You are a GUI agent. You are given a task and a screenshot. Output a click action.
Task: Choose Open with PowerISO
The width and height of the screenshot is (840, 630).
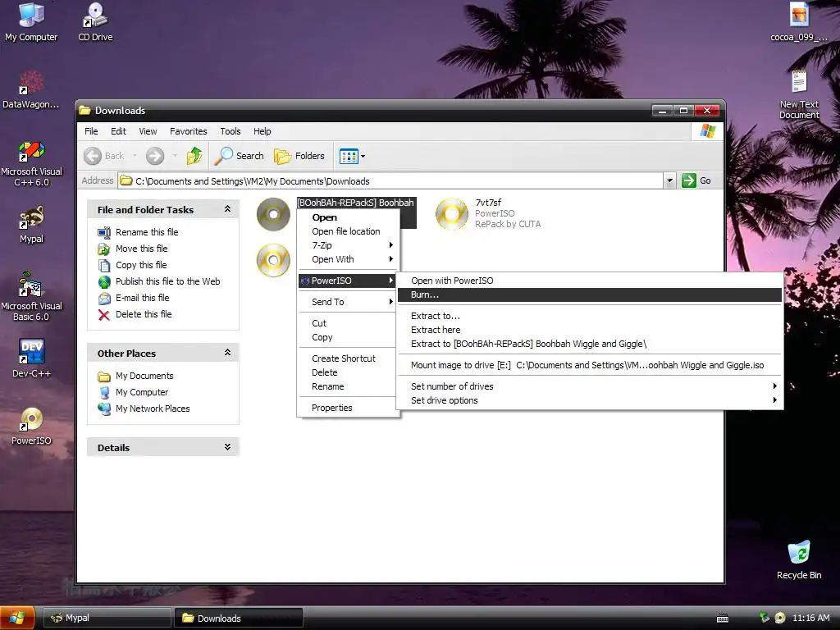589,281
